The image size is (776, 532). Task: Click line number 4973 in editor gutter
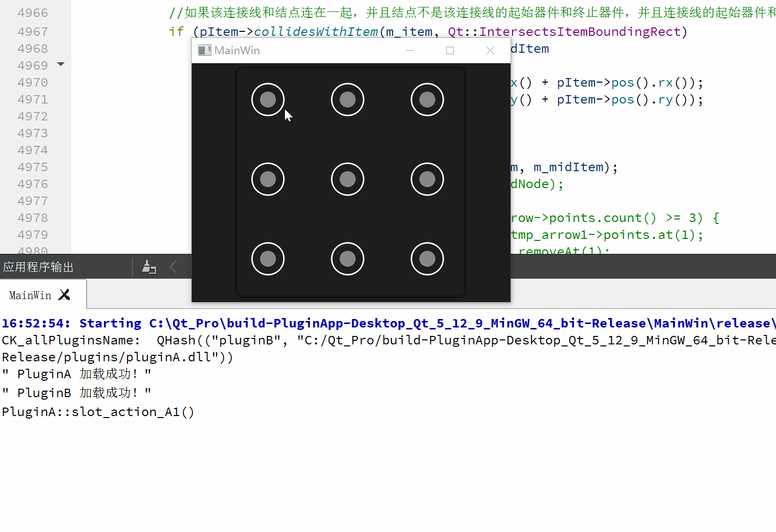pos(33,133)
